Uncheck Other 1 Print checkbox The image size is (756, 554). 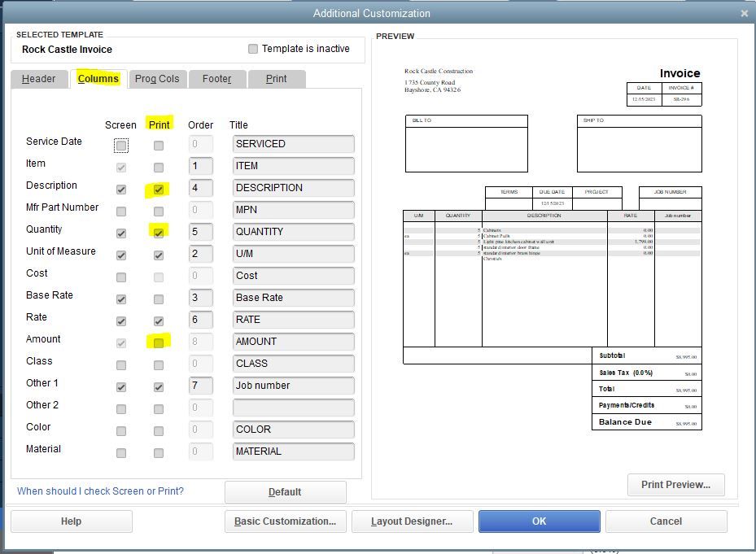(158, 387)
